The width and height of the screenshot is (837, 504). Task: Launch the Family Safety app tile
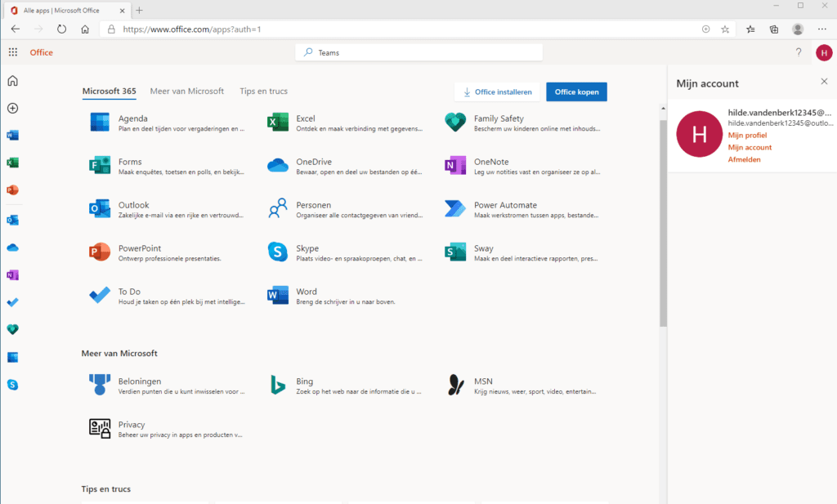click(522, 123)
